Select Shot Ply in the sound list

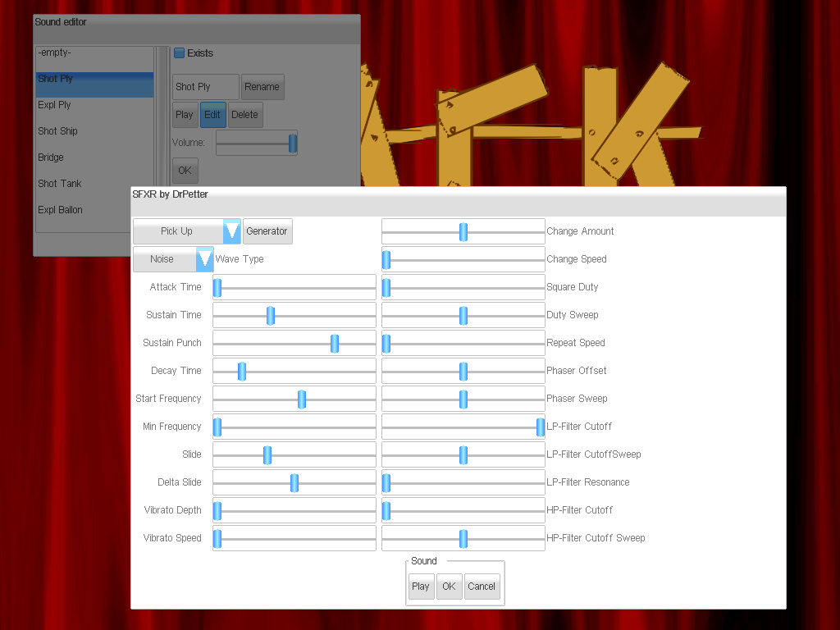(x=95, y=85)
